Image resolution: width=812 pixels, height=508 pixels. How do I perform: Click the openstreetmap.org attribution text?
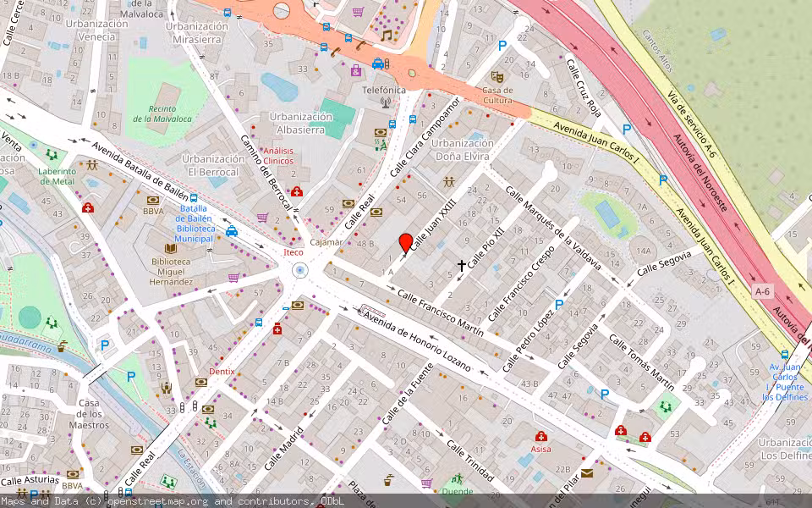(157, 501)
